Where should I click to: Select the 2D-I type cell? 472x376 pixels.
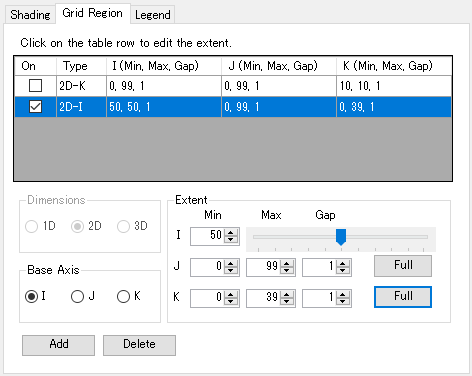pos(81,107)
